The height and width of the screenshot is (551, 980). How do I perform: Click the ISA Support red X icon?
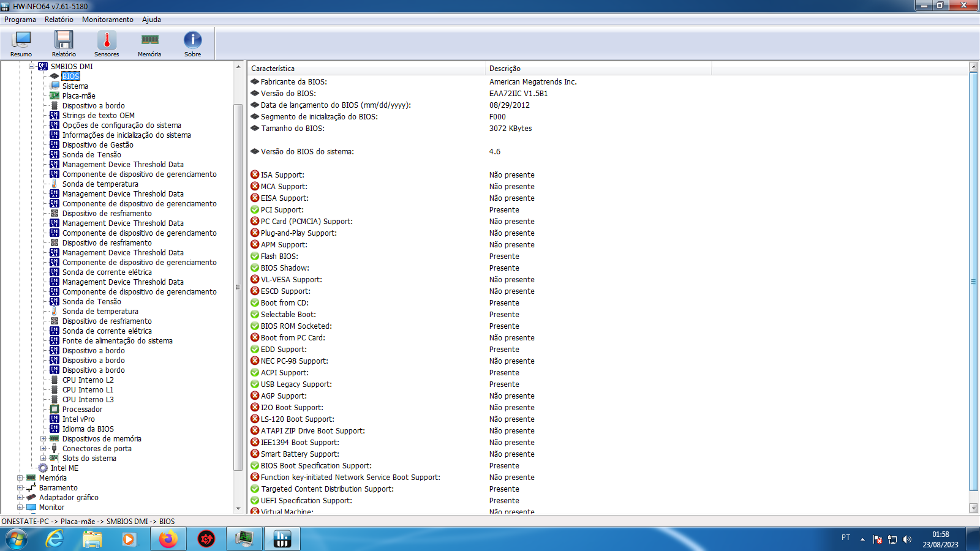pos(255,174)
